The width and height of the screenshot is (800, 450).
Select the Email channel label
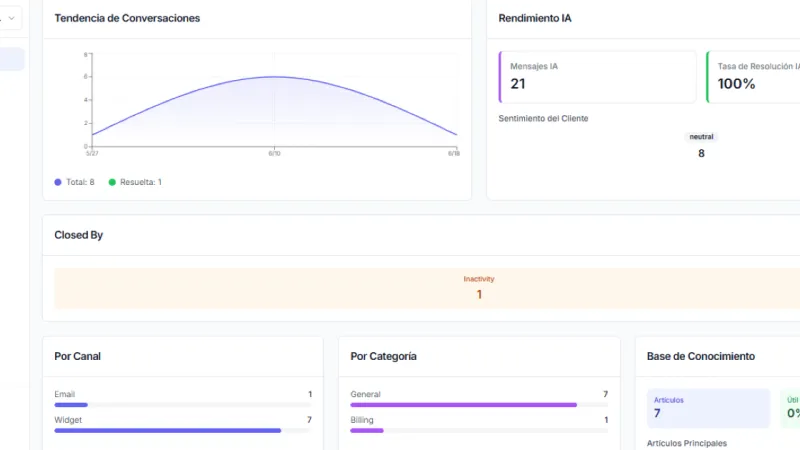point(64,394)
